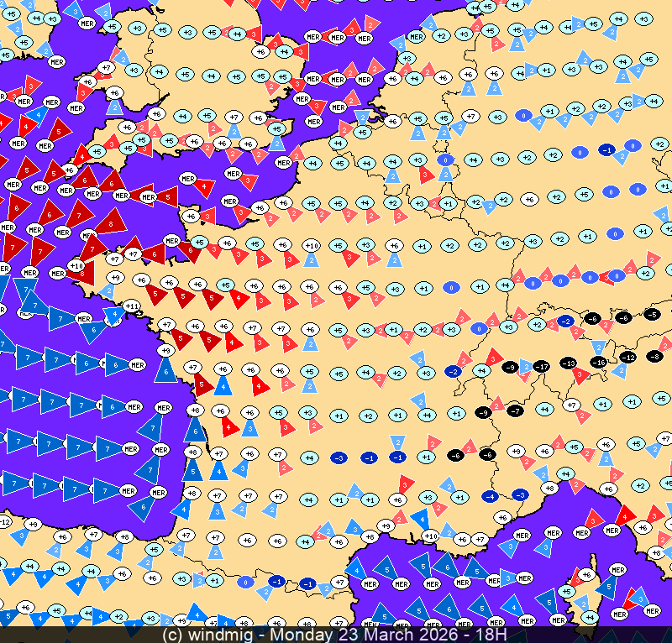Select the lone red arrow 4 in the Channel
The image size is (672, 643).
204,186
